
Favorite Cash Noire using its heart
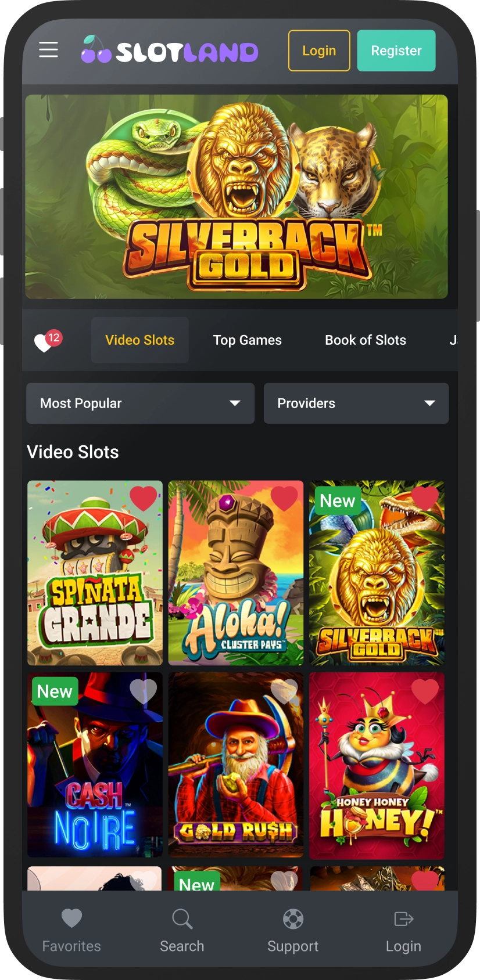(143, 691)
